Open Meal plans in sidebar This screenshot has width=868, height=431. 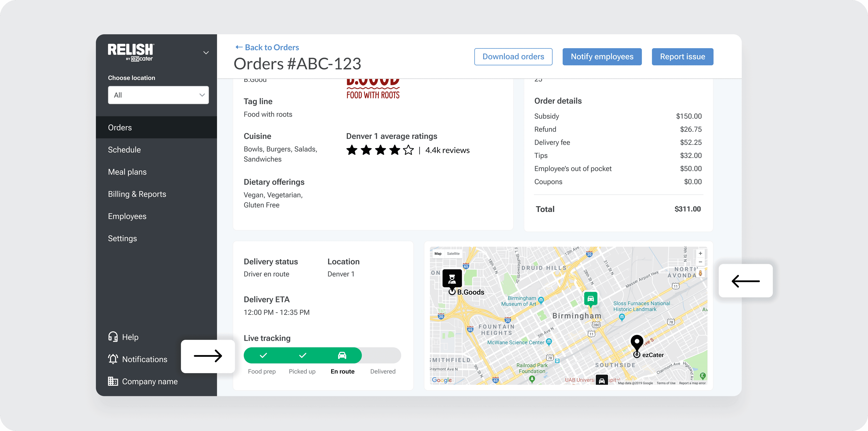(x=127, y=172)
